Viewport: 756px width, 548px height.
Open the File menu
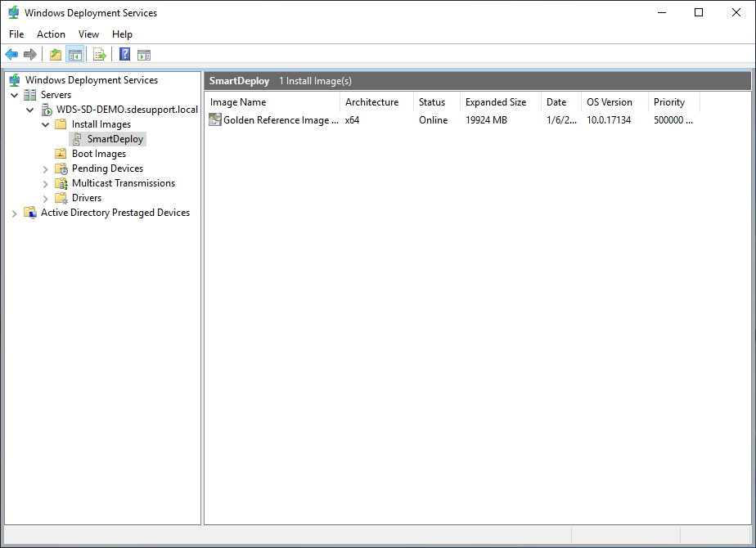click(16, 34)
